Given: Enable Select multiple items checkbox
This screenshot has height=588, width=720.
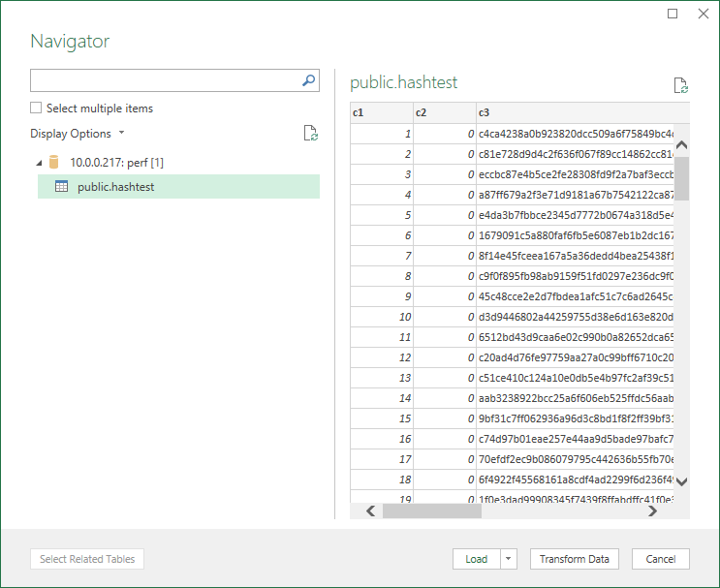Looking at the screenshot, I should click(36, 108).
